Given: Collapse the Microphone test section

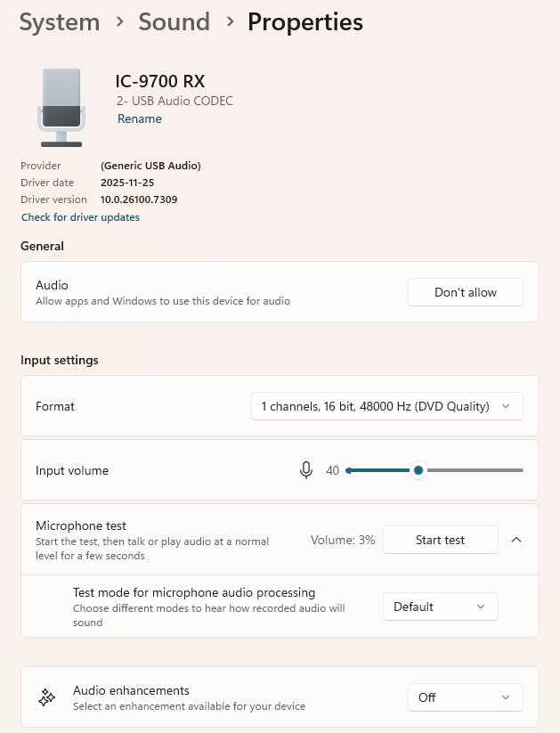Looking at the screenshot, I should point(516,540).
